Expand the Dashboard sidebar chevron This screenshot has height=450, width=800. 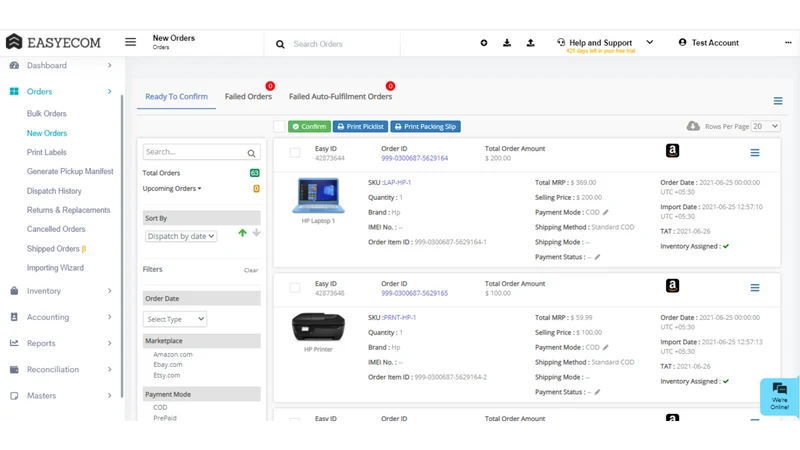[x=110, y=65]
